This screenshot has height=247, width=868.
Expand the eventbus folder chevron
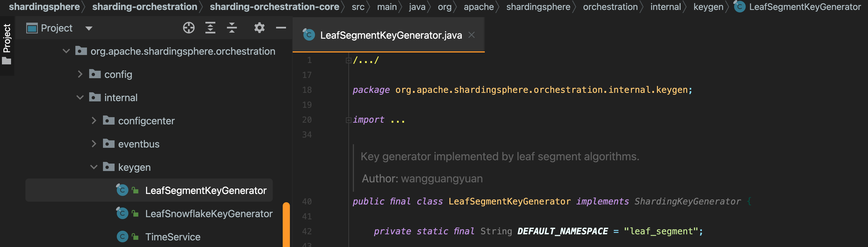click(x=94, y=144)
